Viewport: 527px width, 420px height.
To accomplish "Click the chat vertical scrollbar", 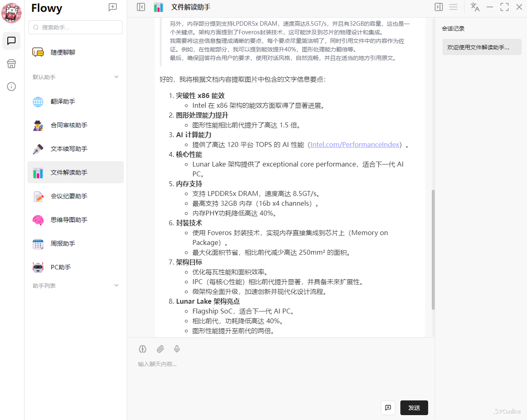I will [433, 249].
